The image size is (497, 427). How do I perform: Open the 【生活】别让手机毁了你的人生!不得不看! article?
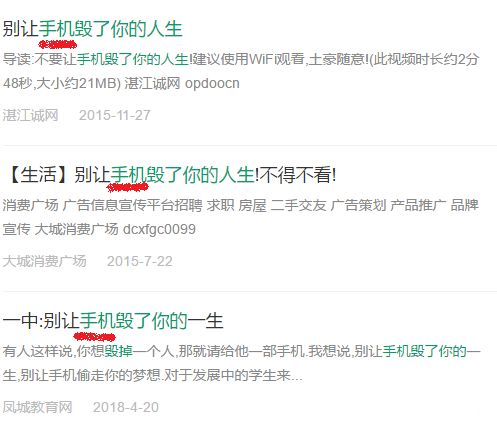point(170,175)
